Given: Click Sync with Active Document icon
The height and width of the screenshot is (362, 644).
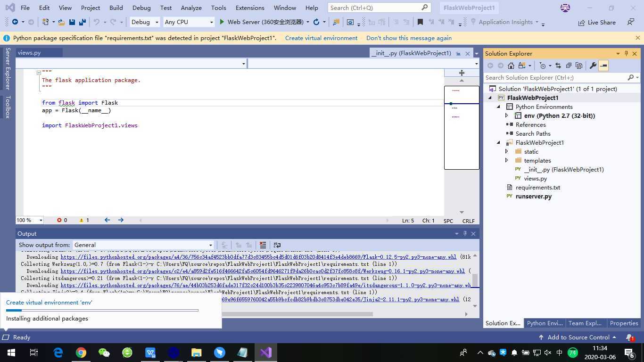Looking at the screenshot, I should (x=558, y=66).
